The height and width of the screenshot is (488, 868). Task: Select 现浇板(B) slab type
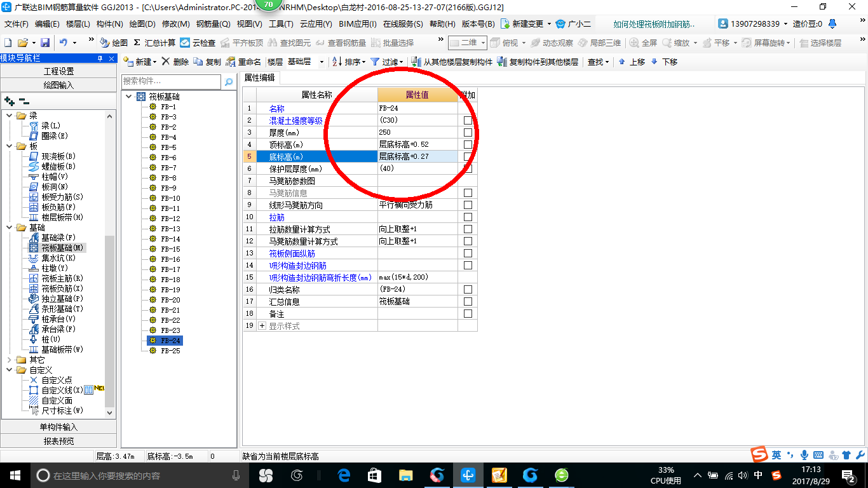point(52,156)
